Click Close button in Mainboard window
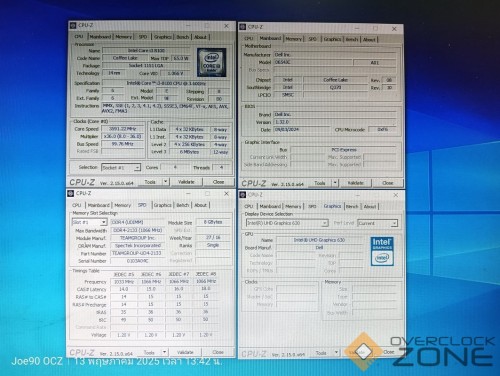This screenshot has height=376, width=500. tap(388, 183)
